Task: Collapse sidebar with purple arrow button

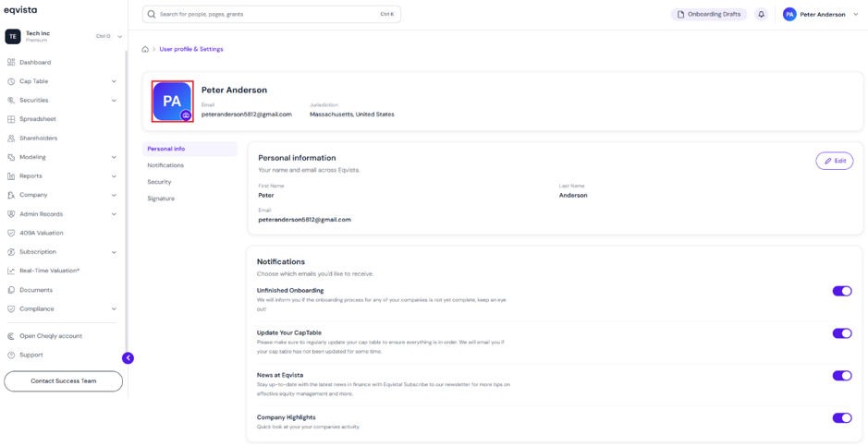Action: click(128, 358)
